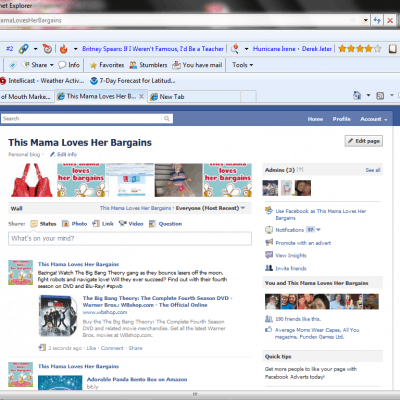The width and height of the screenshot is (400, 400).
Task: Open the red handbag photo thumbnail
Action: point(32,180)
